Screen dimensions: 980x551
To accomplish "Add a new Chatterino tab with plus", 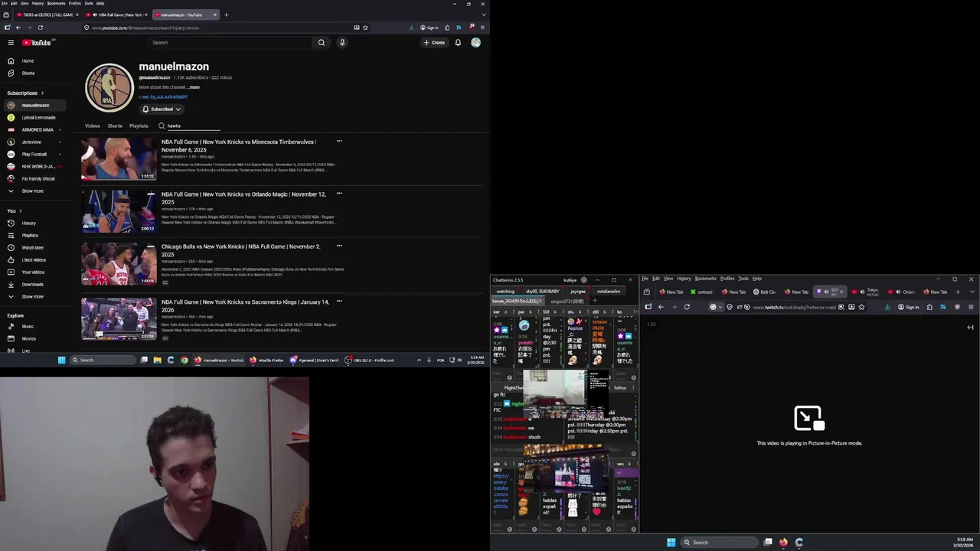I will 594,301.
